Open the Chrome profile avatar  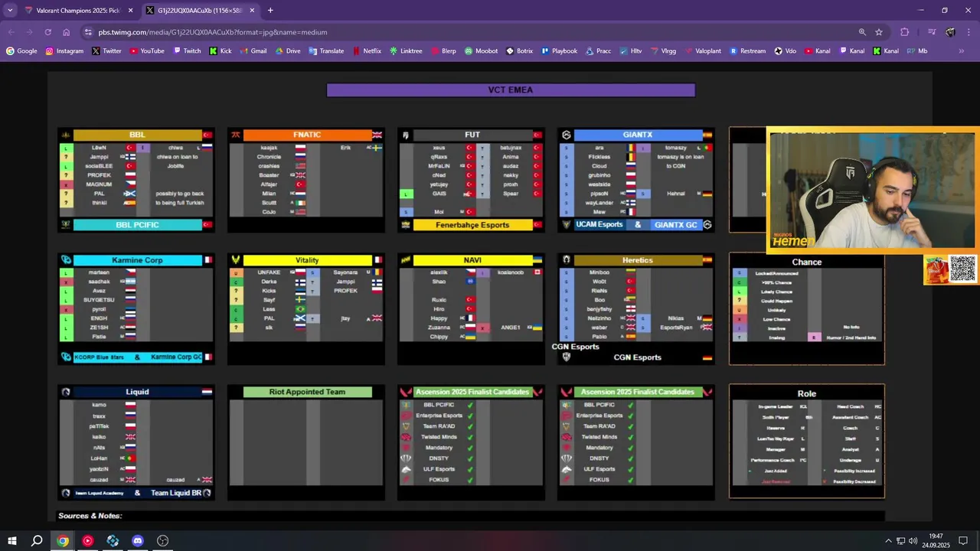tap(950, 32)
